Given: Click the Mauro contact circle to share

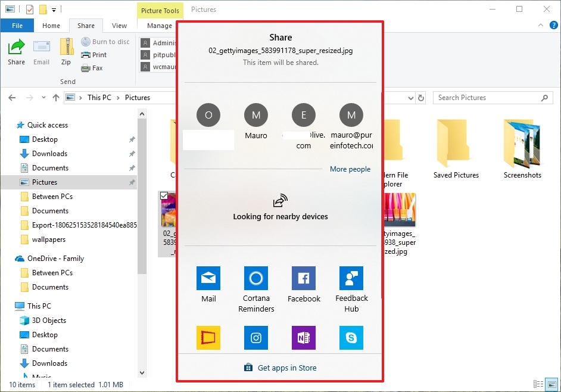Looking at the screenshot, I should 256,115.
